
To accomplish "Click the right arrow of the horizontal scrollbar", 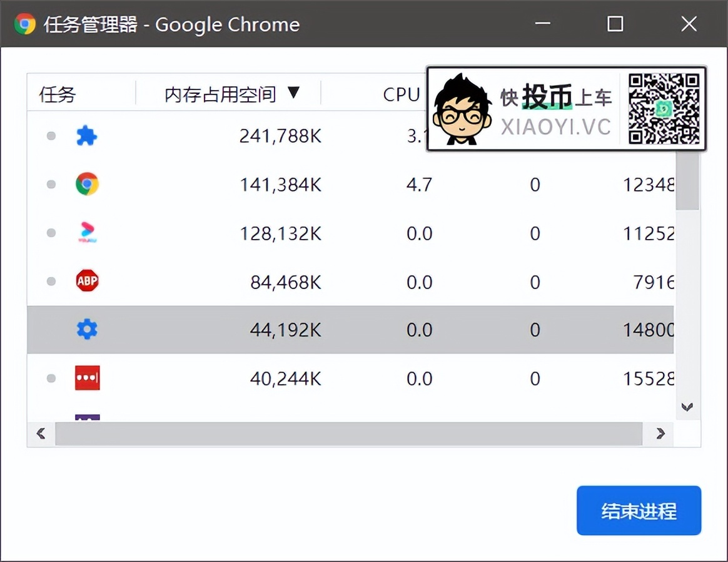I will [660, 433].
